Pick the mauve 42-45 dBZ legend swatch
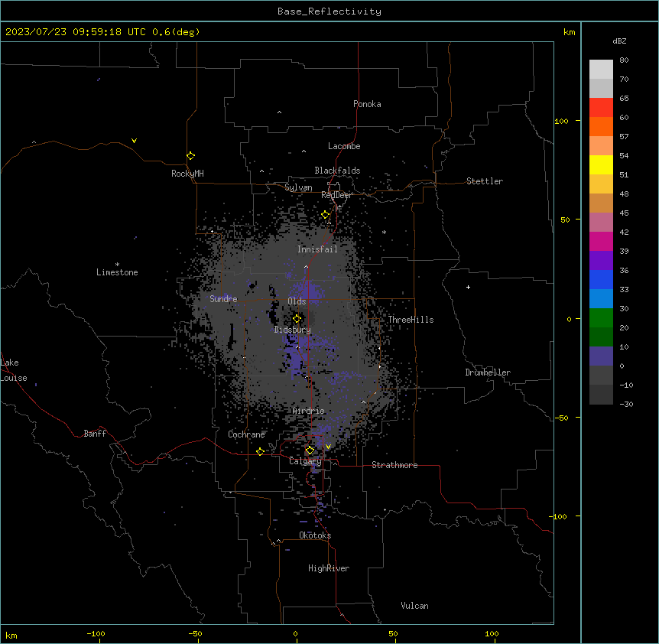Image resolution: width=659 pixels, height=644 pixels. click(601, 223)
